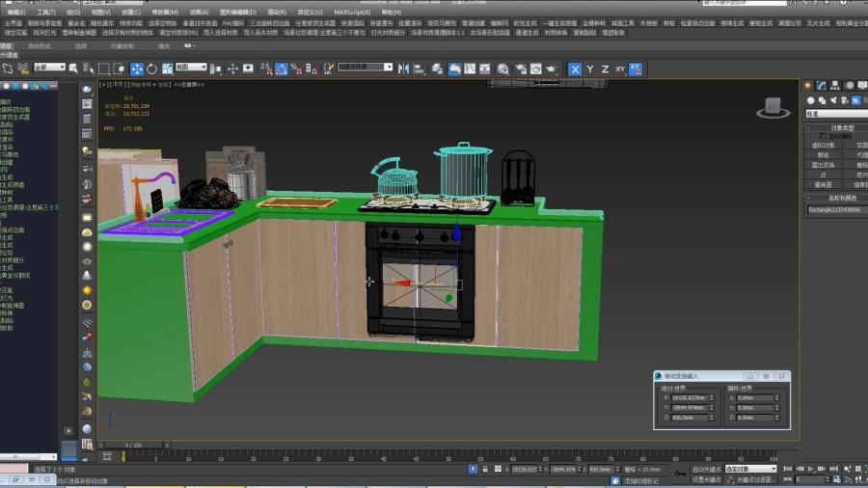868x488 pixels.
Task: Restrict movement to X axis
Action: (575, 69)
